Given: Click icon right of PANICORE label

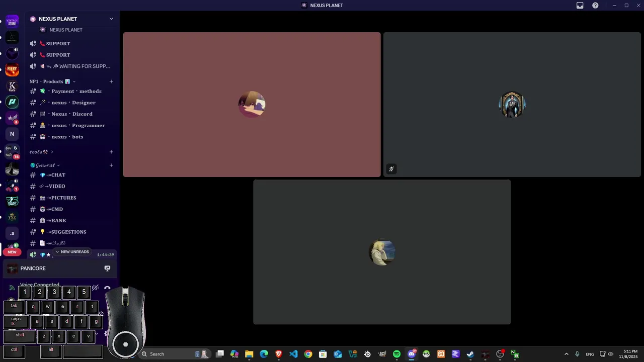Looking at the screenshot, I should pos(107,268).
